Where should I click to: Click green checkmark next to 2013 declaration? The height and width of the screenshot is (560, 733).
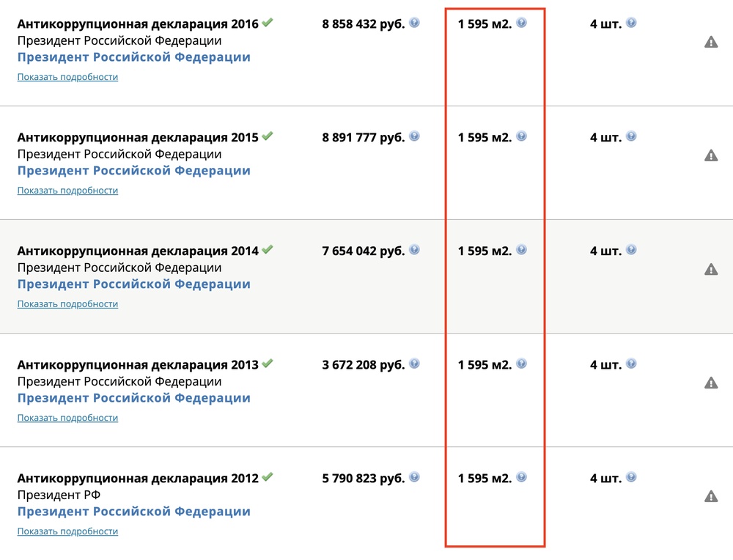click(x=268, y=364)
